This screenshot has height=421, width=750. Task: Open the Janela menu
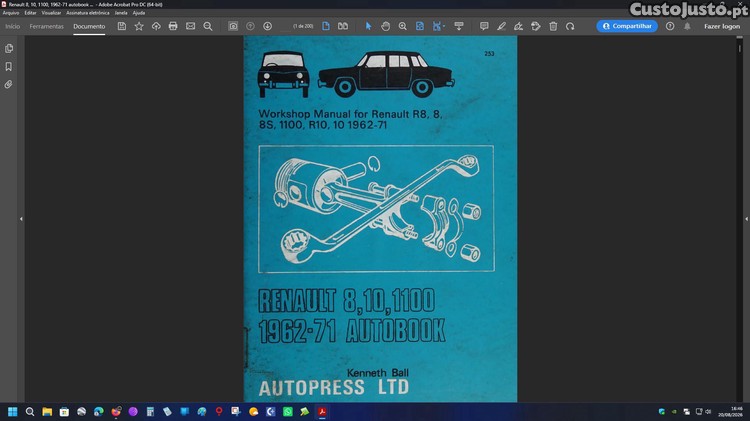click(121, 13)
